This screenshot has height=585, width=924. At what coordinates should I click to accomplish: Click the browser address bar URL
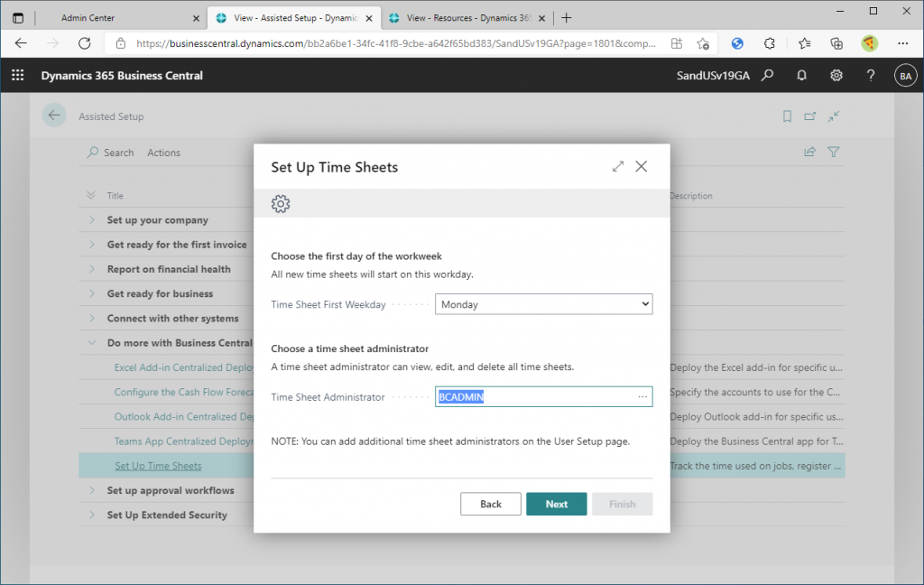[x=395, y=43]
